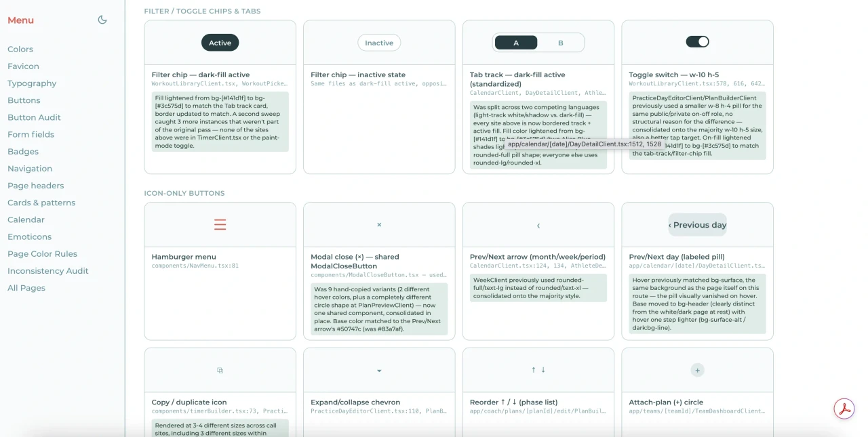The width and height of the screenshot is (868, 437).
Task: Click the Previous day pill button
Action: pyautogui.click(x=697, y=225)
